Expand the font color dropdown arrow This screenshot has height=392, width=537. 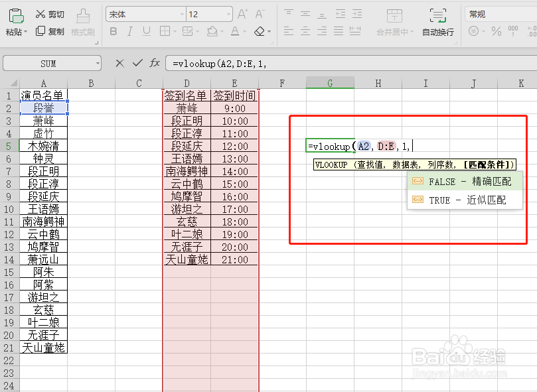pyautogui.click(x=244, y=32)
